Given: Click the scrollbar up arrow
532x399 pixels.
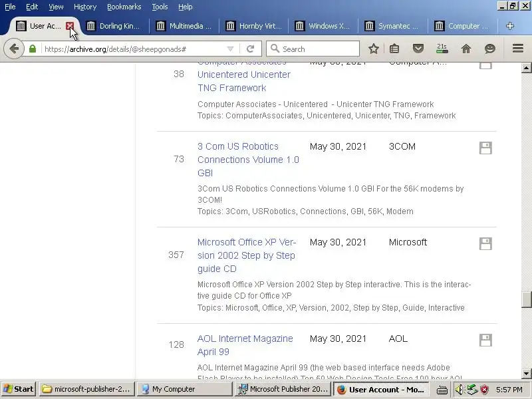Looking at the screenshot, I should (x=526, y=68).
